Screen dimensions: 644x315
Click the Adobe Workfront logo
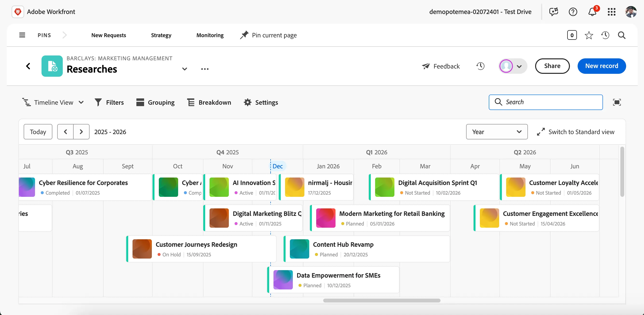[x=18, y=12]
